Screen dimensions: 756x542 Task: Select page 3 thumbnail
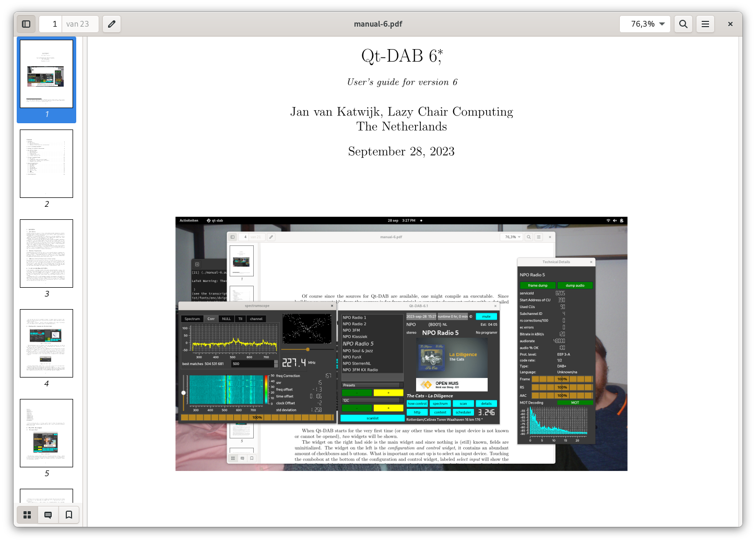(46, 254)
